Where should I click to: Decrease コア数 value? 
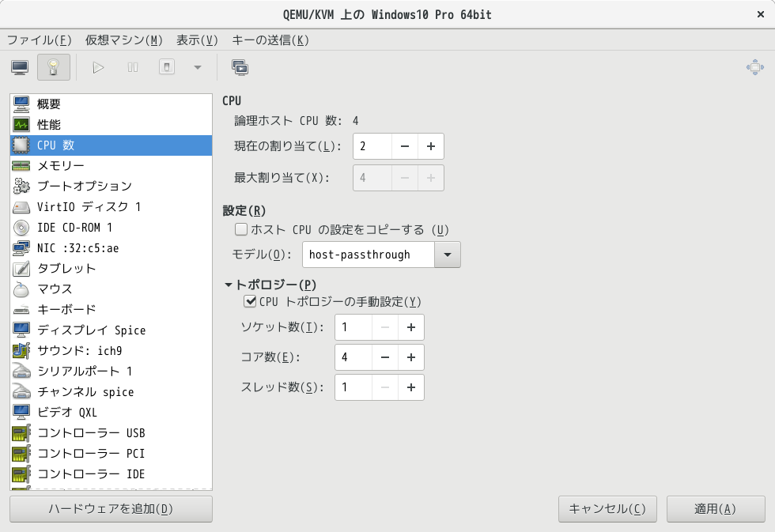point(385,357)
